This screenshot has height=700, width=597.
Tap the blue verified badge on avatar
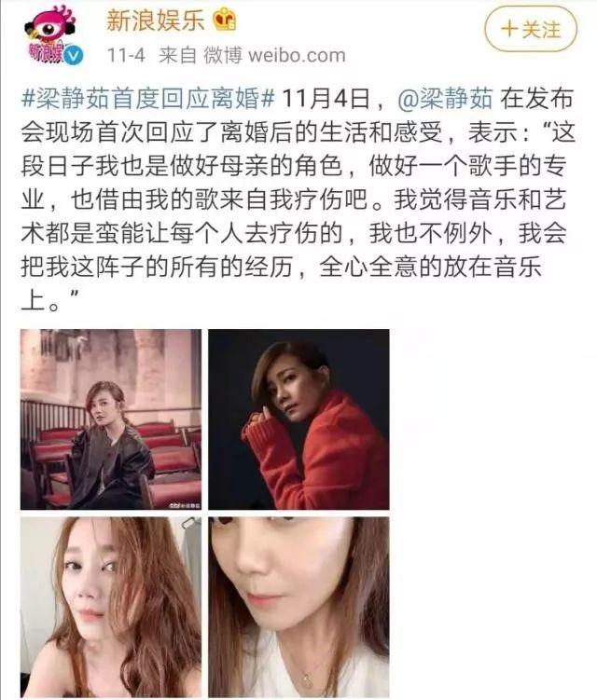tap(74, 56)
